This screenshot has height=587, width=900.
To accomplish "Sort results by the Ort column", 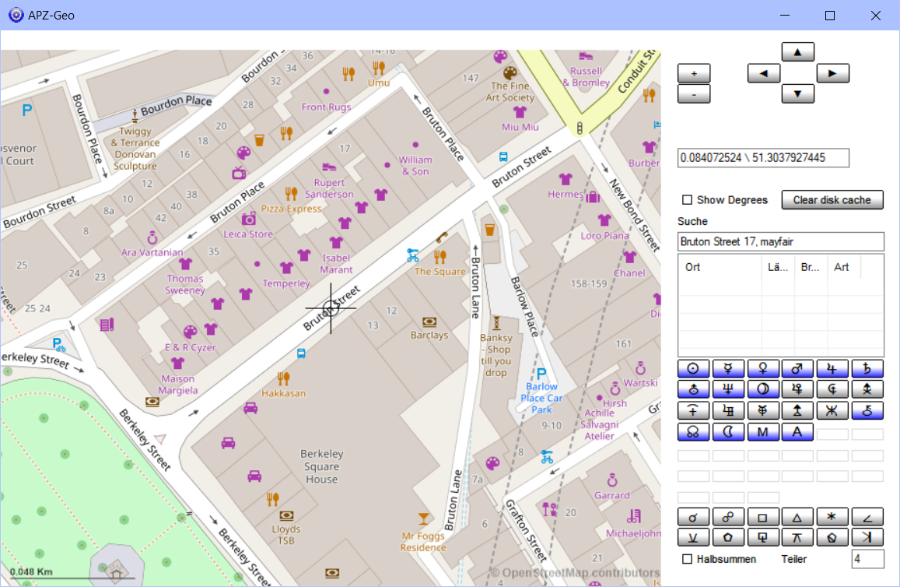I will point(720,267).
